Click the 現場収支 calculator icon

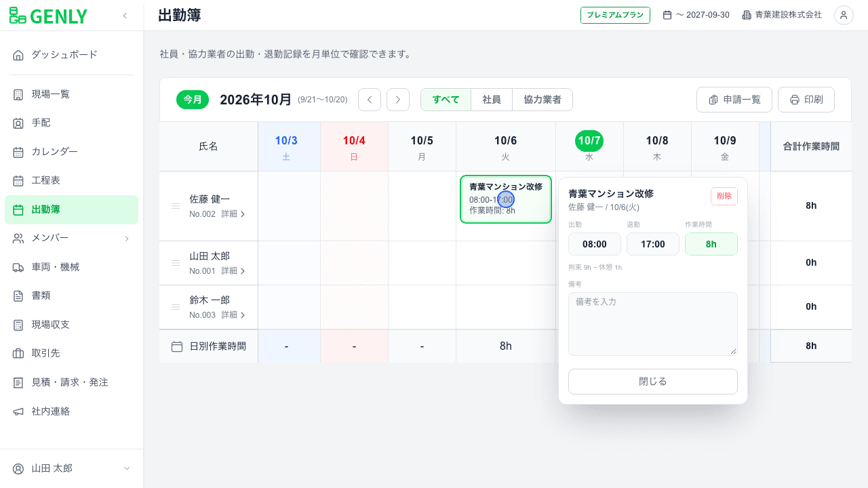point(18,325)
